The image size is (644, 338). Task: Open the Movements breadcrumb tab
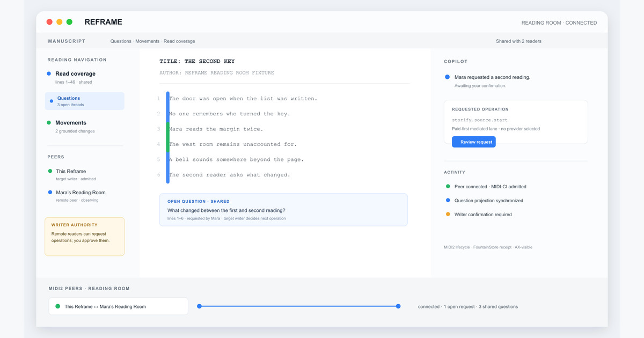click(147, 41)
